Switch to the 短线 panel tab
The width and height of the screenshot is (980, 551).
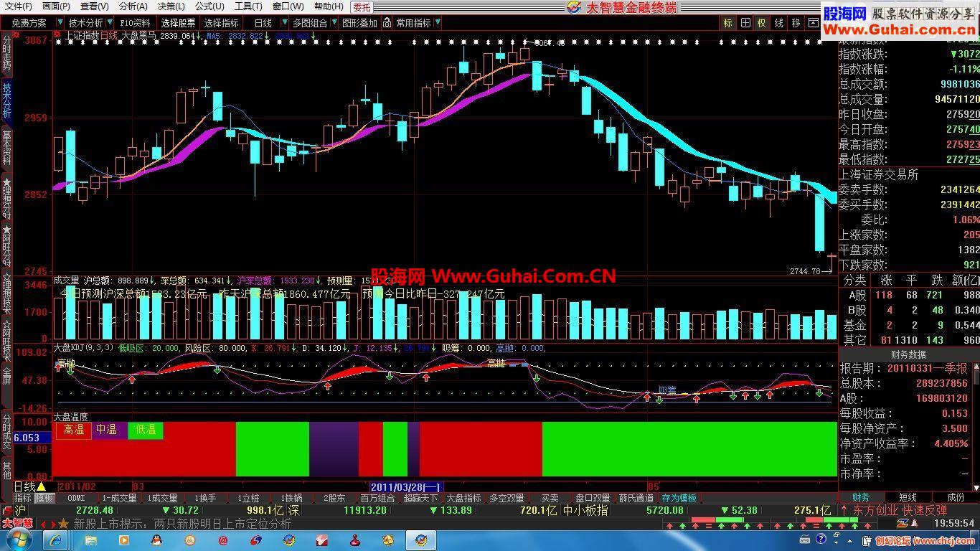click(x=908, y=497)
